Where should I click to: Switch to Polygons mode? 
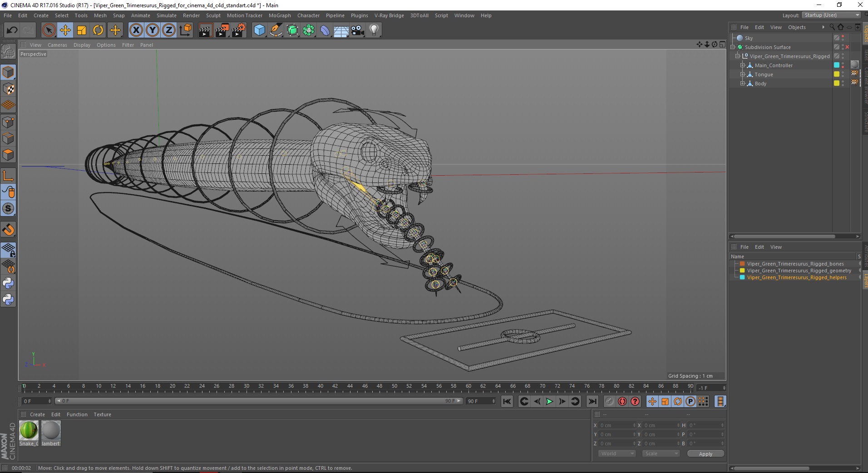[x=8, y=155]
